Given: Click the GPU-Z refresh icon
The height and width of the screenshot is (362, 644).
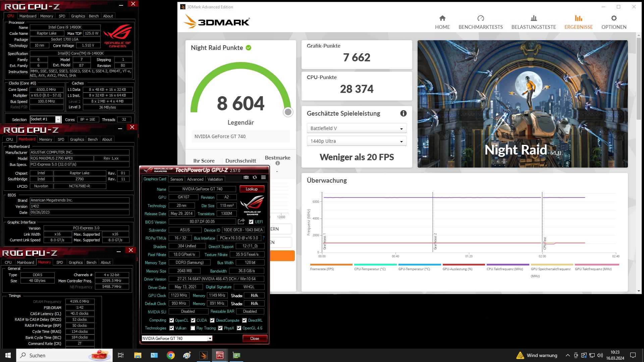Looking at the screenshot, I should [x=255, y=178].
